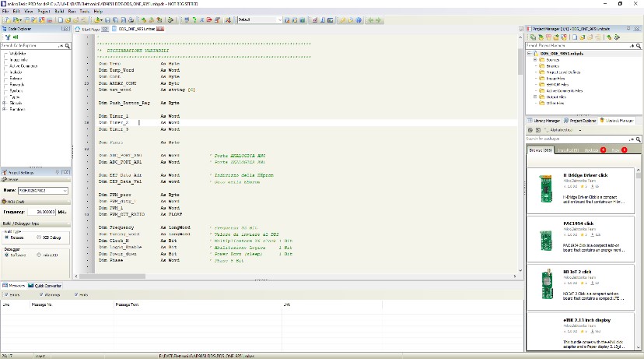Switch to the Quick Converter tab
Image resolution: width=644 pixels, height=359 pixels.
(45, 285)
